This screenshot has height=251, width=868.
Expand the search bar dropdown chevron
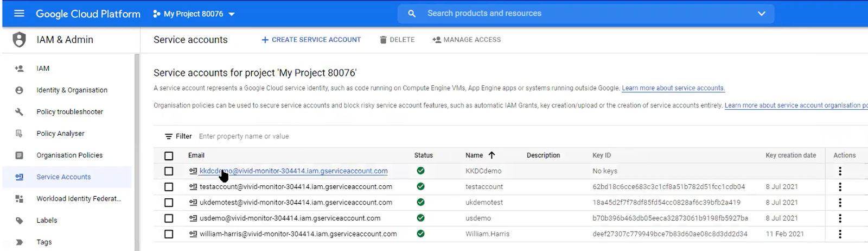point(761,14)
